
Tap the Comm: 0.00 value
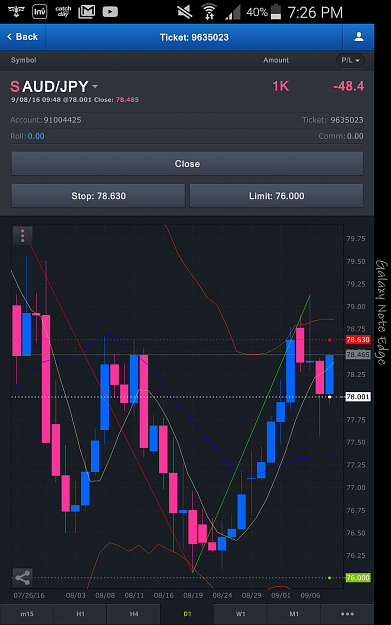click(355, 136)
